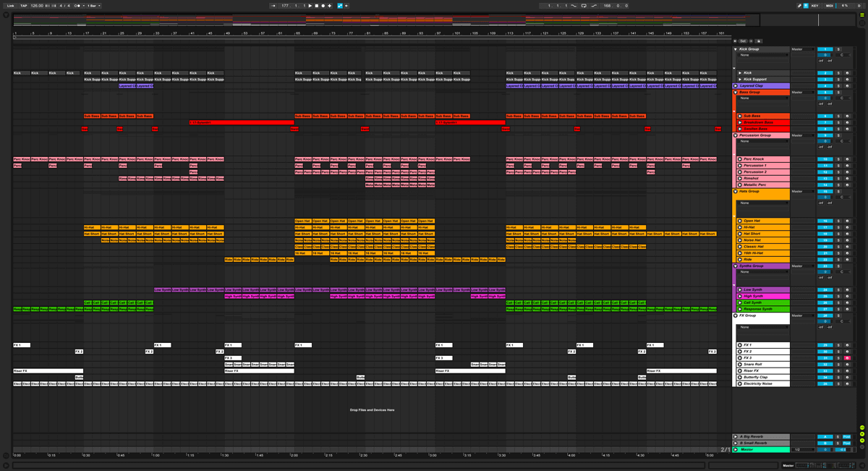Click the FX 3 arm record button
The width and height of the screenshot is (868, 471).
tap(847, 358)
